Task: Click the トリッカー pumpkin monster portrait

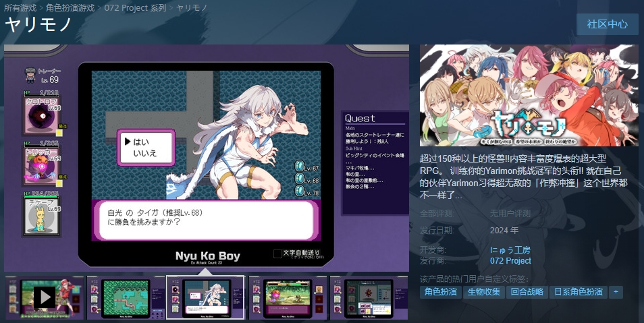Action: (x=41, y=167)
